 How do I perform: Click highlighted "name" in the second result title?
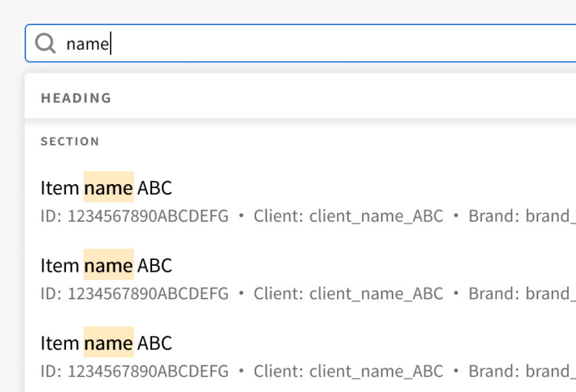(108, 265)
